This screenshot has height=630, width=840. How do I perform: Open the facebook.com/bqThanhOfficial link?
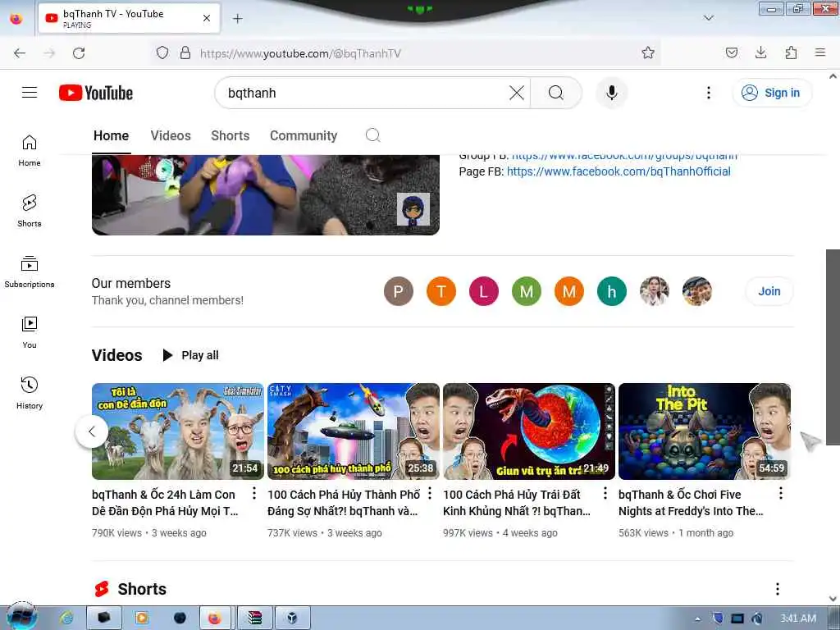[x=619, y=171]
